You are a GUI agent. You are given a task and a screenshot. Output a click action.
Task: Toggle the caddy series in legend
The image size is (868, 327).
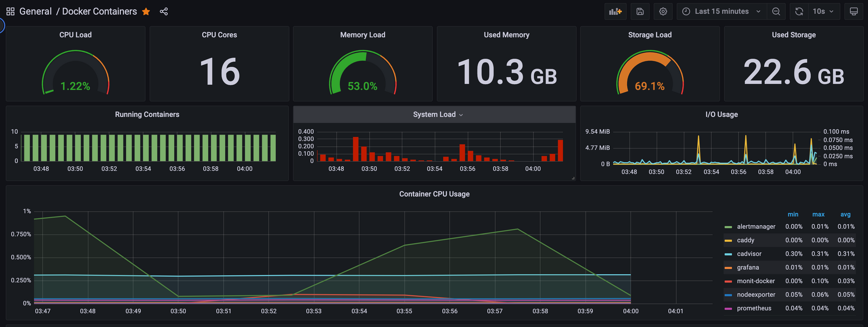pyautogui.click(x=746, y=240)
